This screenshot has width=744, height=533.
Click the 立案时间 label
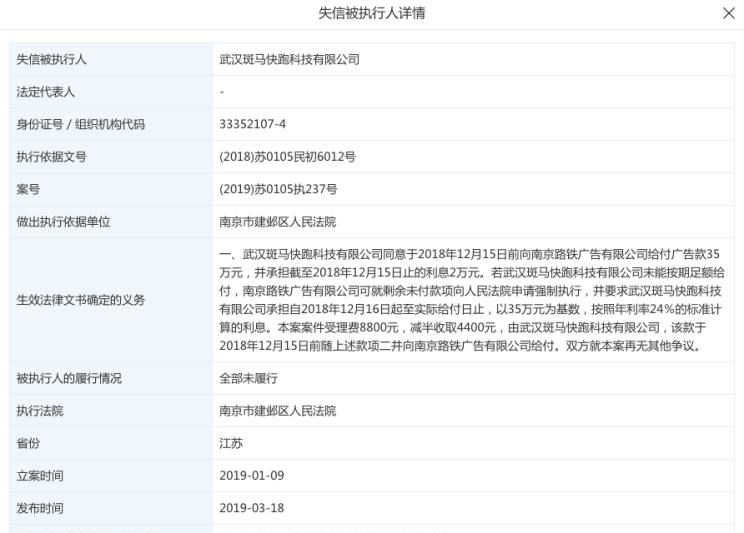tap(40, 476)
